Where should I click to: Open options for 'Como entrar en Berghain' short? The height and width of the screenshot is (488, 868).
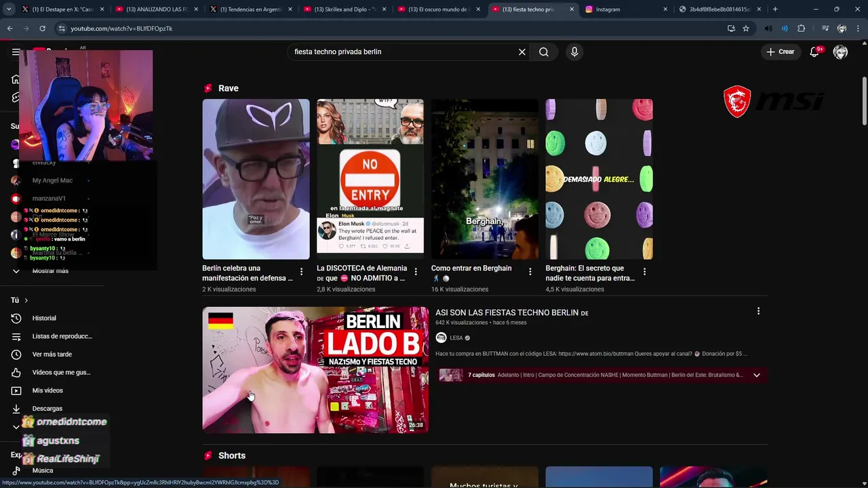click(x=530, y=271)
